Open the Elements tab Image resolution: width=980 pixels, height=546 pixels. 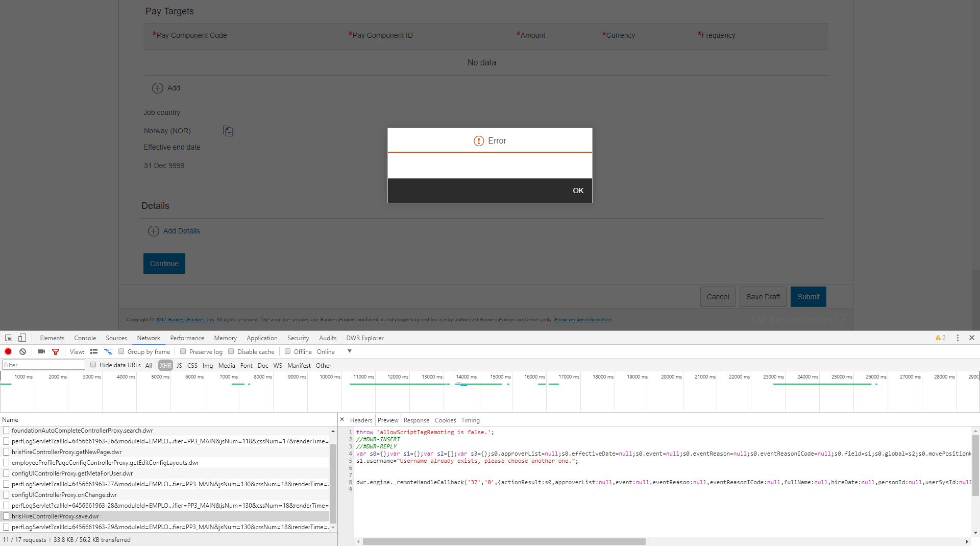coord(52,338)
